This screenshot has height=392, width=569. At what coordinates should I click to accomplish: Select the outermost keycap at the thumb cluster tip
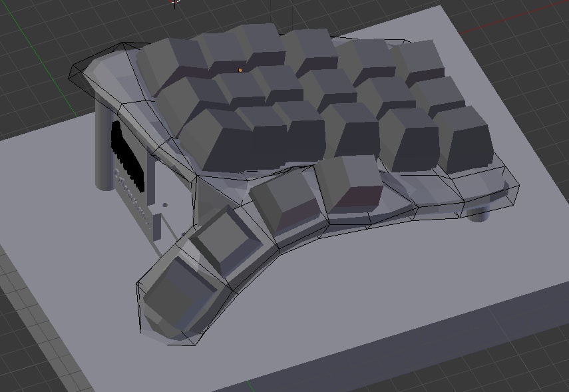[x=178, y=293]
